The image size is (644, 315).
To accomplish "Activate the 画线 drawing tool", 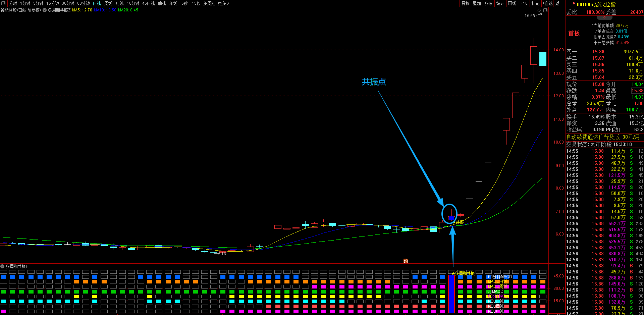I will click(512, 3).
